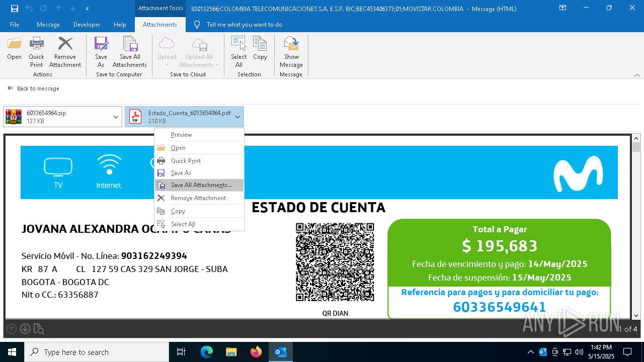
Task: Choose Open from the context menu
Action: [199, 148]
